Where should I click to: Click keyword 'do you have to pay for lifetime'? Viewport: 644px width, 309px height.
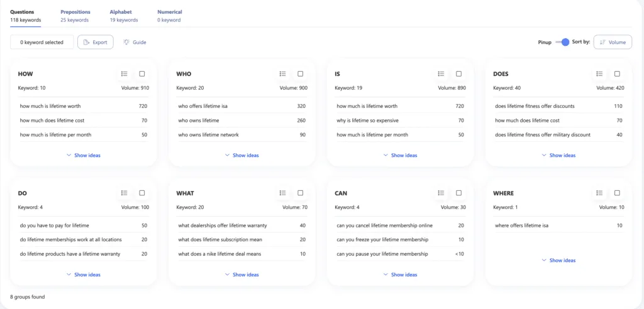[x=54, y=225]
